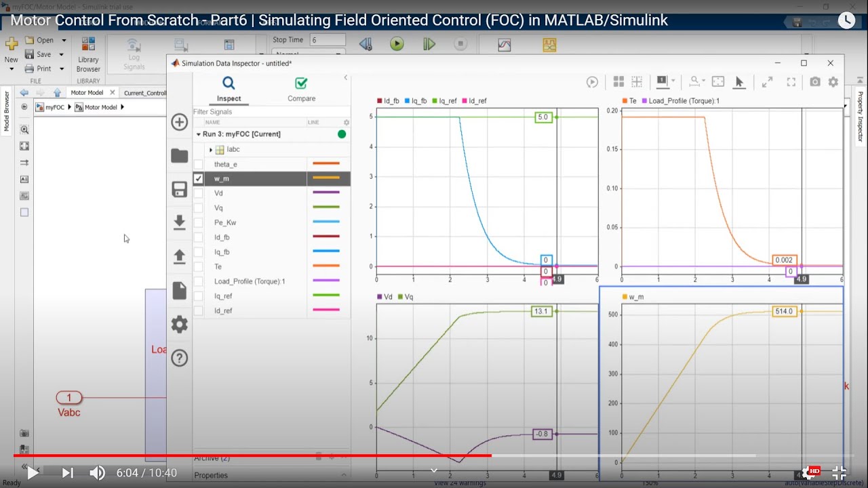
Task: Click the clear subplots dotted grid icon
Action: point(637,82)
